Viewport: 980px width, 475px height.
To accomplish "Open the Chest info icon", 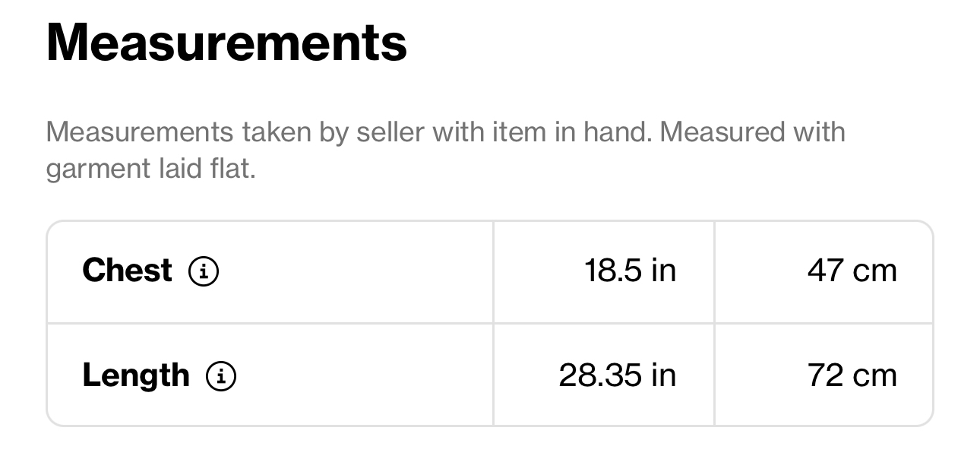I will pyautogui.click(x=203, y=271).
